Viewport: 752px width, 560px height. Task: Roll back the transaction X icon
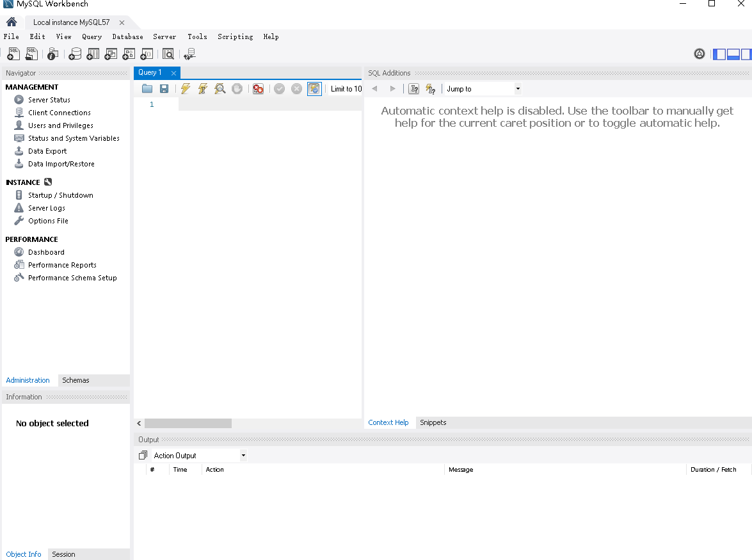tap(297, 89)
